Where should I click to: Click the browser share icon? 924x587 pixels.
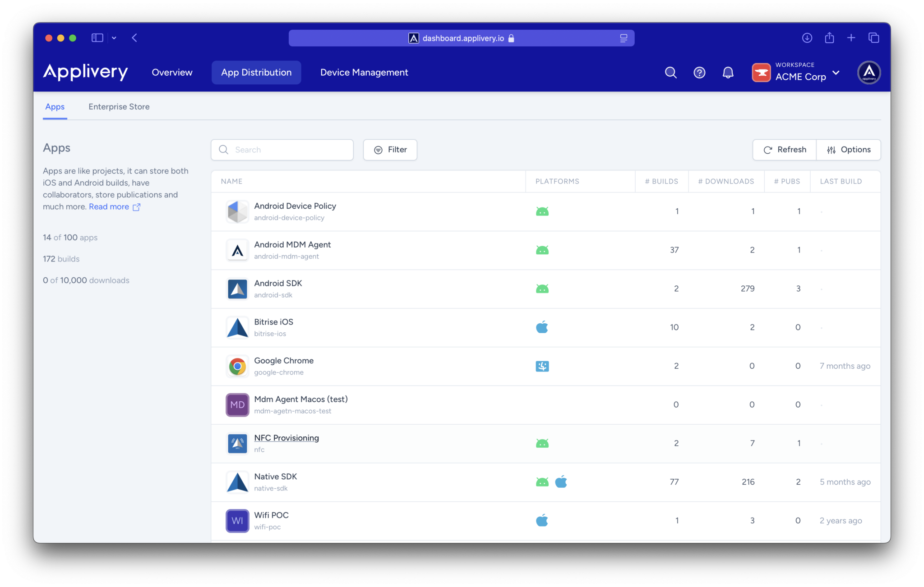point(829,38)
